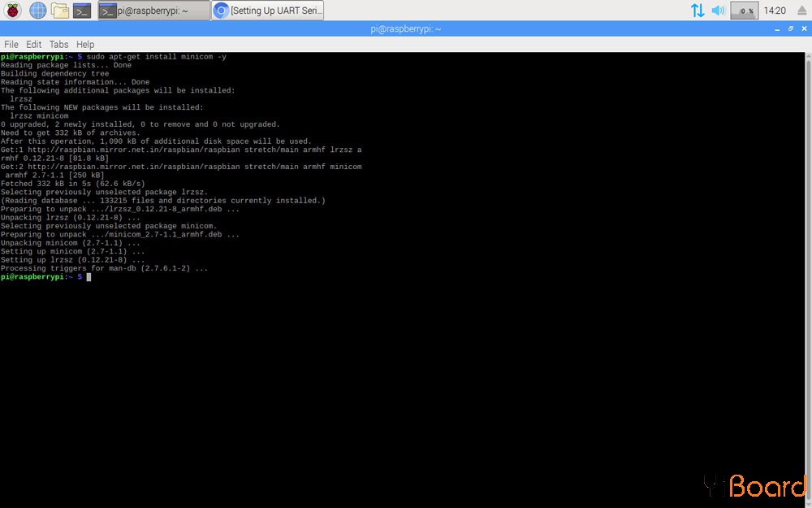Screen dimensions: 812x508
Task: Open the Help menu
Action: pos(85,44)
